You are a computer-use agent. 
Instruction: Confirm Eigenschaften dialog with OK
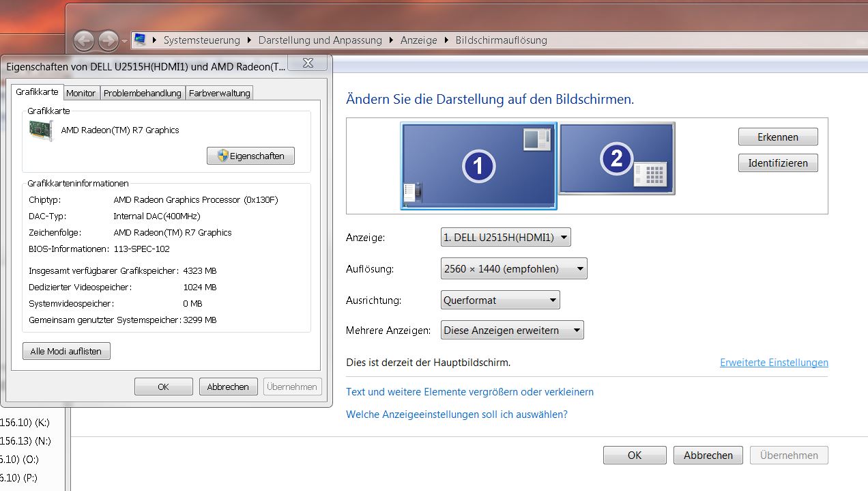click(164, 387)
